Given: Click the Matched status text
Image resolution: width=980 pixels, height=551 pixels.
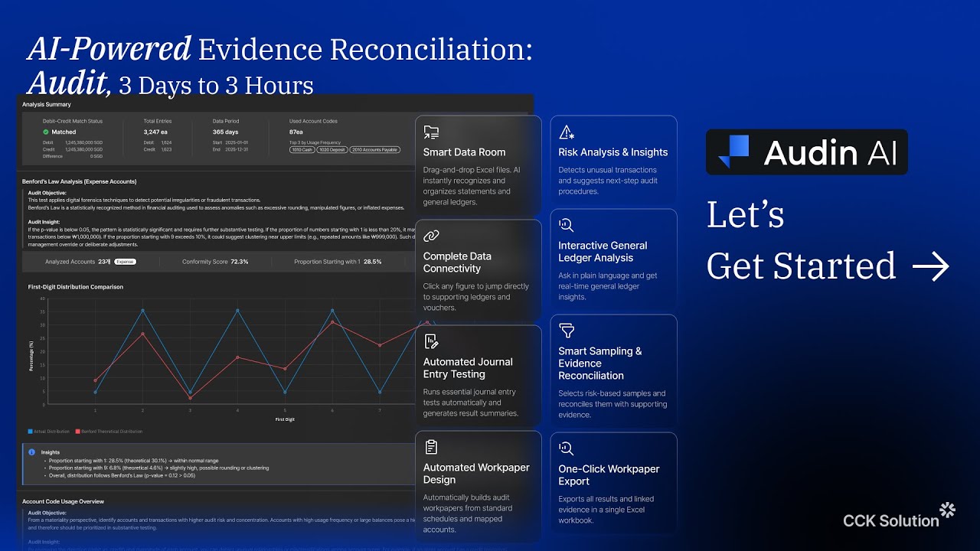Looking at the screenshot, I should click(64, 132).
